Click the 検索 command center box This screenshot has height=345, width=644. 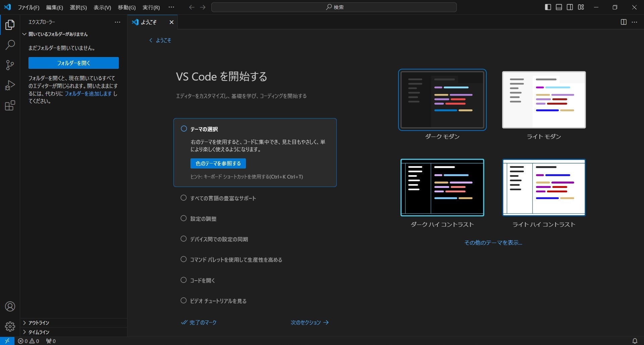[334, 7]
